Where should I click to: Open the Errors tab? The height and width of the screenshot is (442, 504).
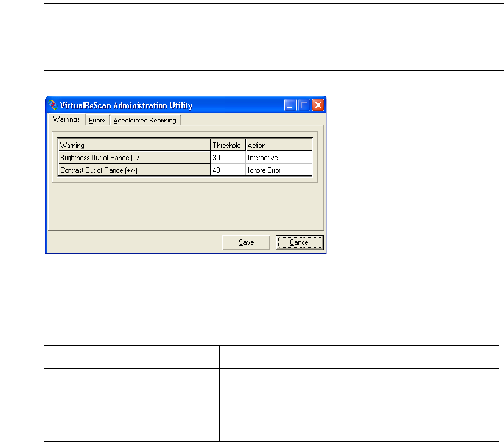[x=97, y=120]
